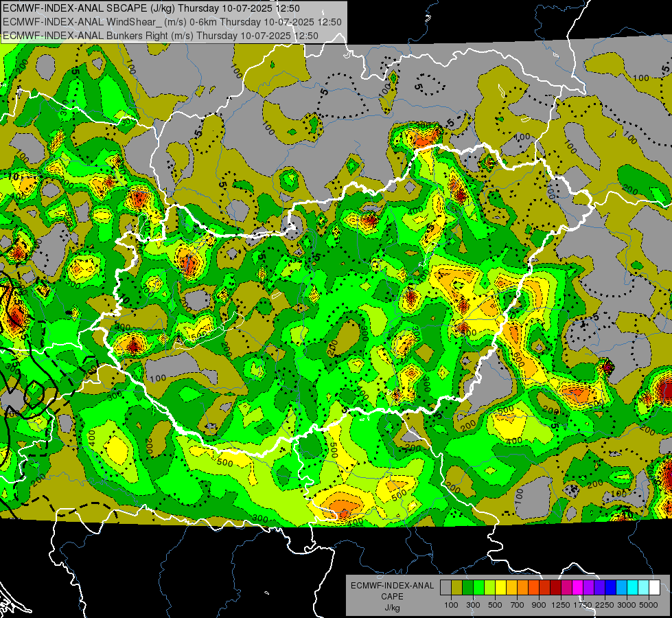Click the legend label '2250'

pos(605,605)
